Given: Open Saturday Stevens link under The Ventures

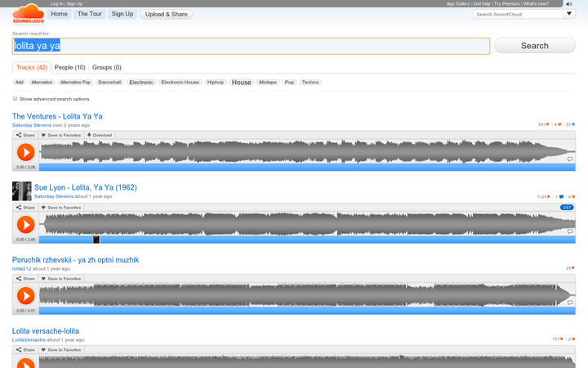Looking at the screenshot, I should point(32,125).
